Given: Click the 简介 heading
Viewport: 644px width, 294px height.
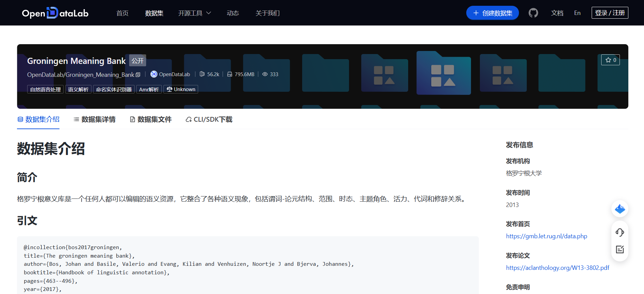Looking at the screenshot, I should click(27, 177).
